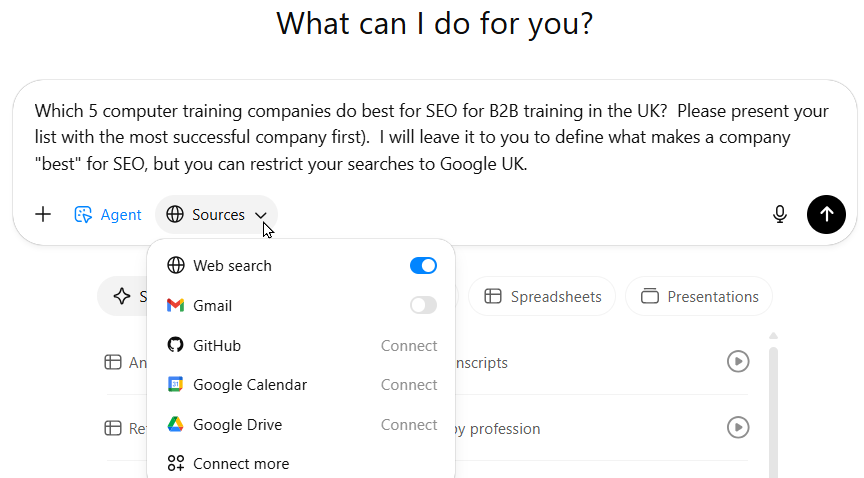Click the microphone voice input icon
Viewport: 864px width, 478px height.
click(780, 214)
